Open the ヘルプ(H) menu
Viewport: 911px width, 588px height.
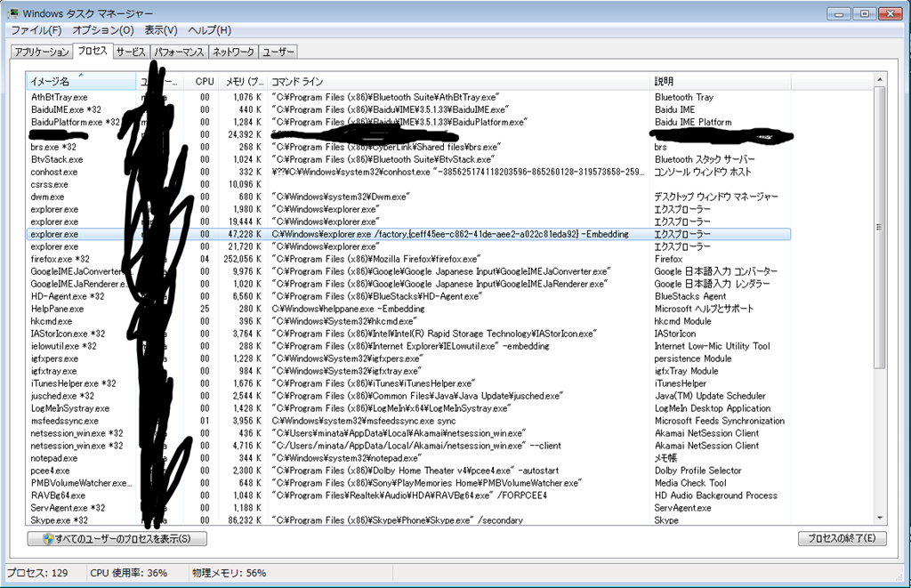point(209,30)
